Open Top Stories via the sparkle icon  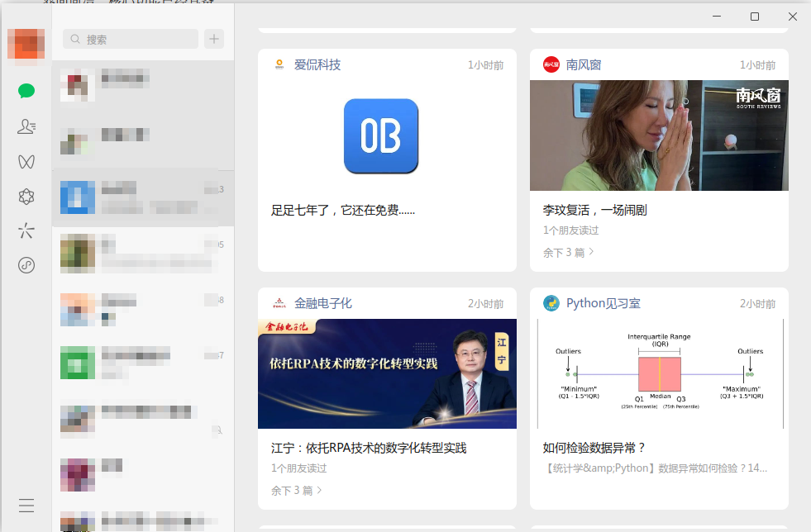coord(26,230)
